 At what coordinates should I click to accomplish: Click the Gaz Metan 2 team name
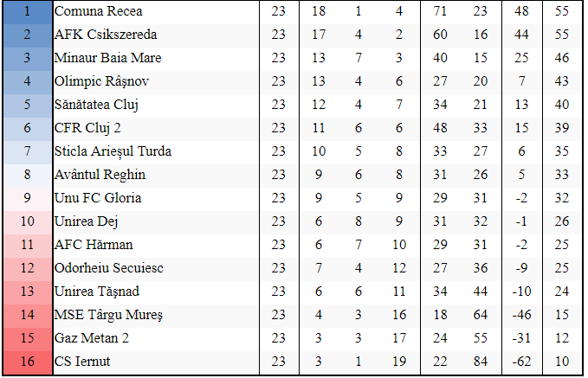point(90,337)
